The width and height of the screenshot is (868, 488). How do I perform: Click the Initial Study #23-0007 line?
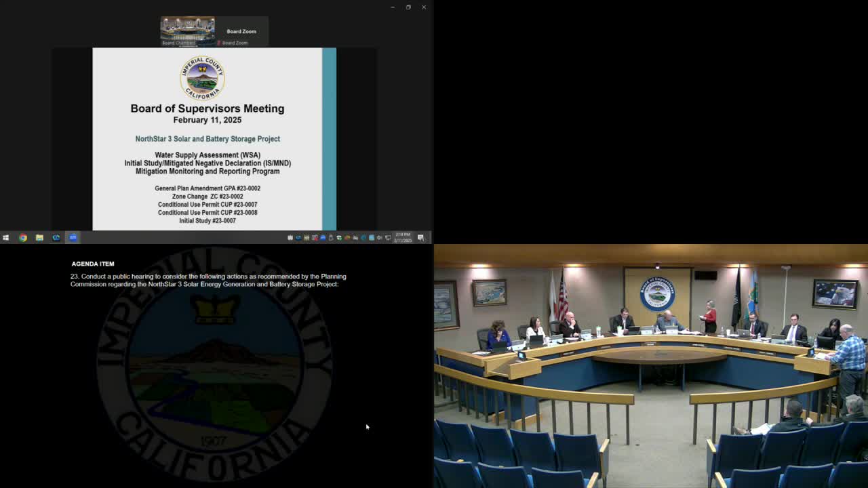pos(208,221)
